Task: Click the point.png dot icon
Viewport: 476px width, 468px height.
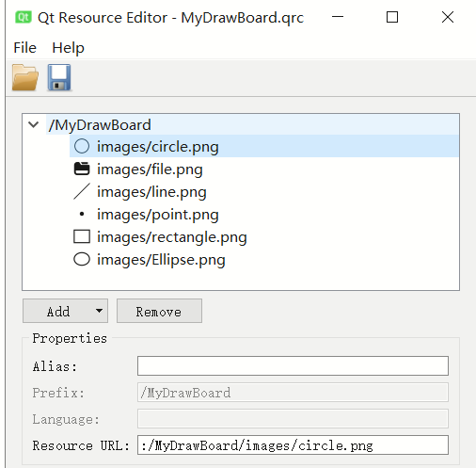Action: coord(82,214)
